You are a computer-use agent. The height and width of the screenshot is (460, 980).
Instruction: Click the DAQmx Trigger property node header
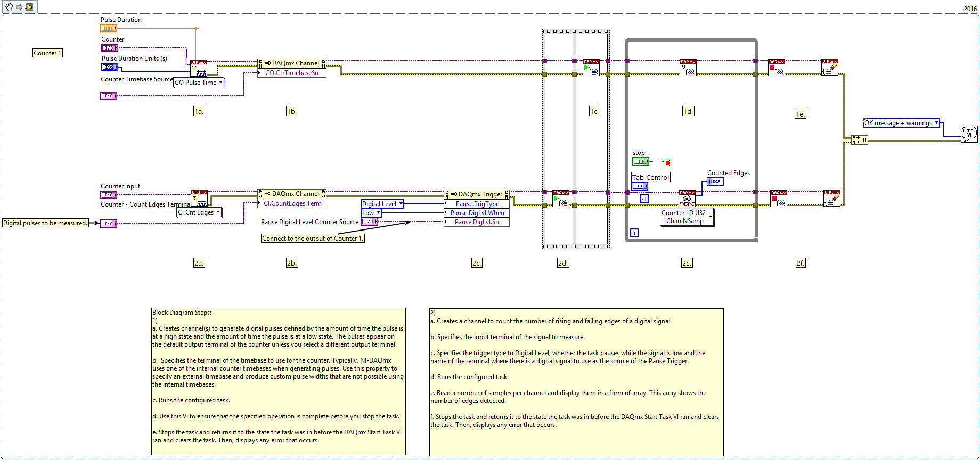(477, 194)
